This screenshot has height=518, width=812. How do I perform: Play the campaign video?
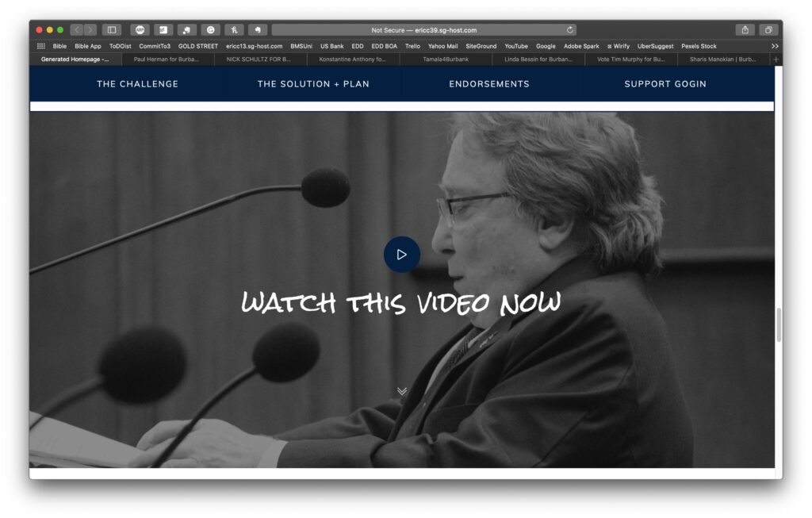[401, 254]
